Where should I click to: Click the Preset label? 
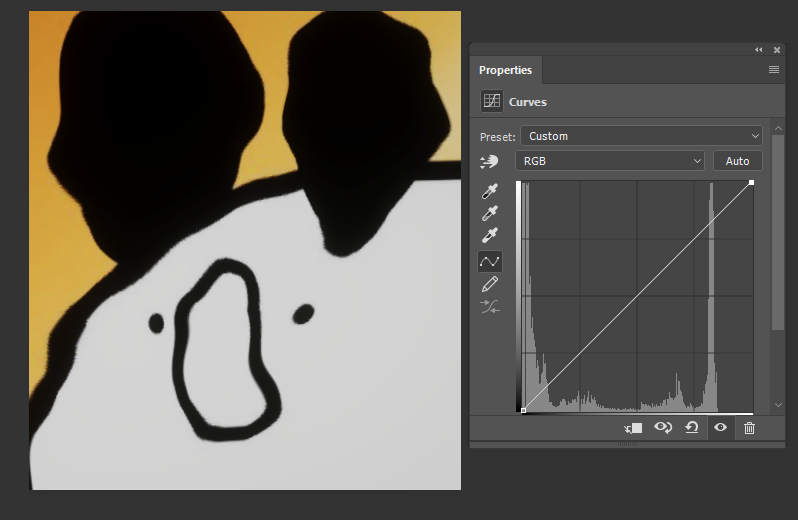tap(498, 137)
